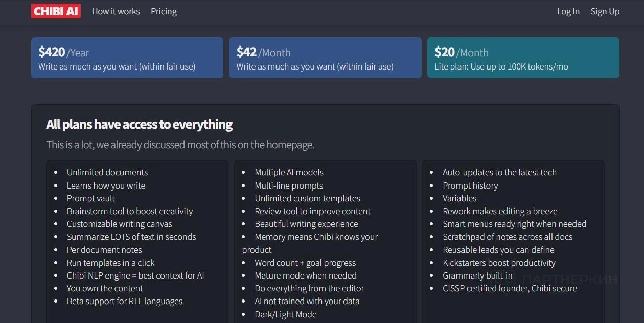Click the 'Multiple AI models' feature item
Viewport: 644px width, 323px height.
[x=289, y=172]
